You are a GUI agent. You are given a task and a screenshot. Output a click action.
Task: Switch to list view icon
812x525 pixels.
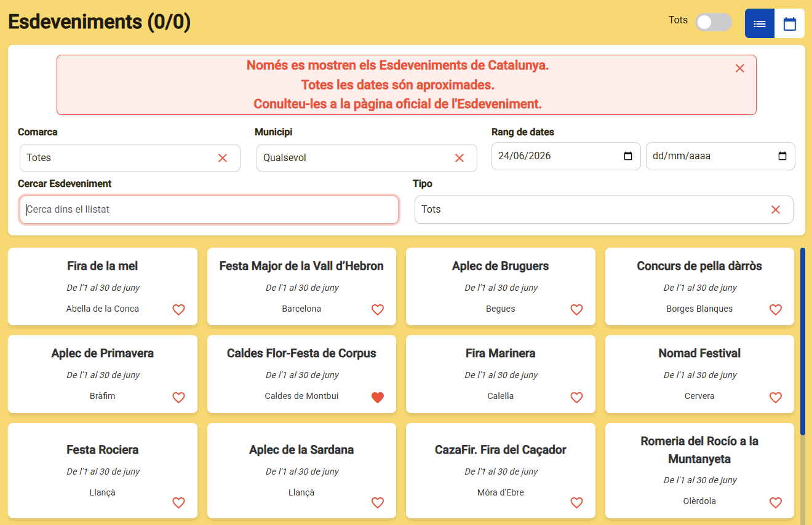760,23
